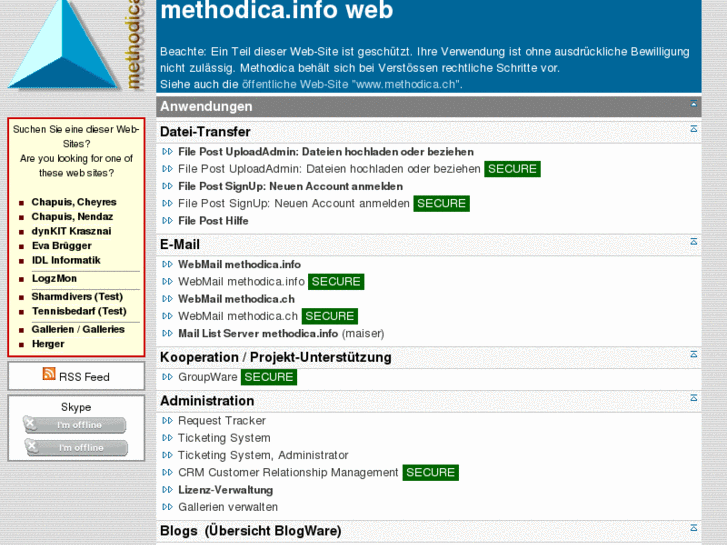727x545 pixels.
Task: Open bold File Post UploadAdmin link
Action: [326, 152]
